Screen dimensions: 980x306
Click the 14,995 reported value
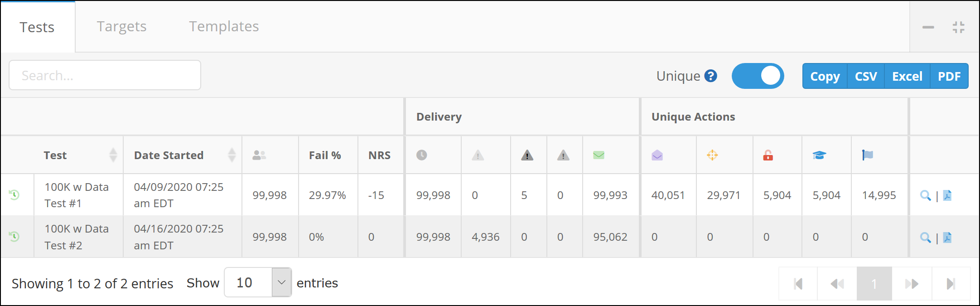pos(879,195)
